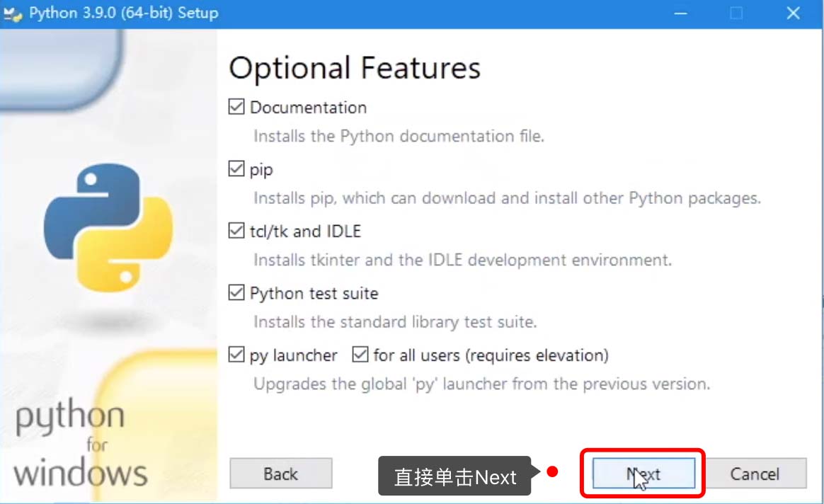Click Next to continue the installation
The width and height of the screenshot is (824, 504).
[643, 474]
